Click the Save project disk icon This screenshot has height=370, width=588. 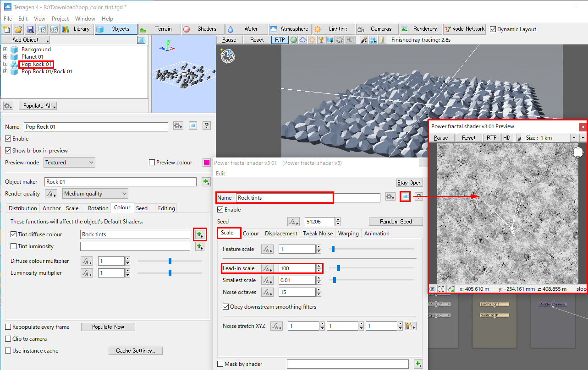[x=30, y=29]
